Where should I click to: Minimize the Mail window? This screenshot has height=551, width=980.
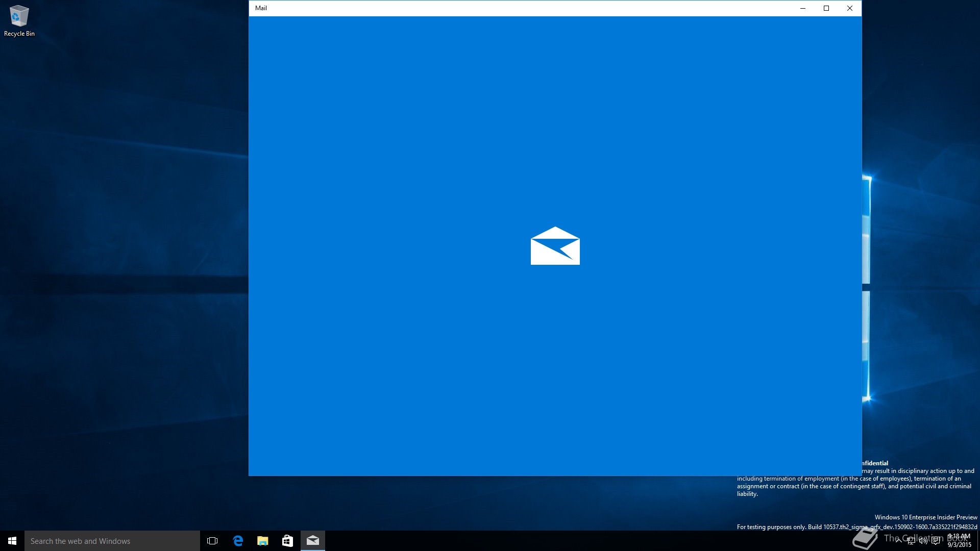pyautogui.click(x=803, y=8)
